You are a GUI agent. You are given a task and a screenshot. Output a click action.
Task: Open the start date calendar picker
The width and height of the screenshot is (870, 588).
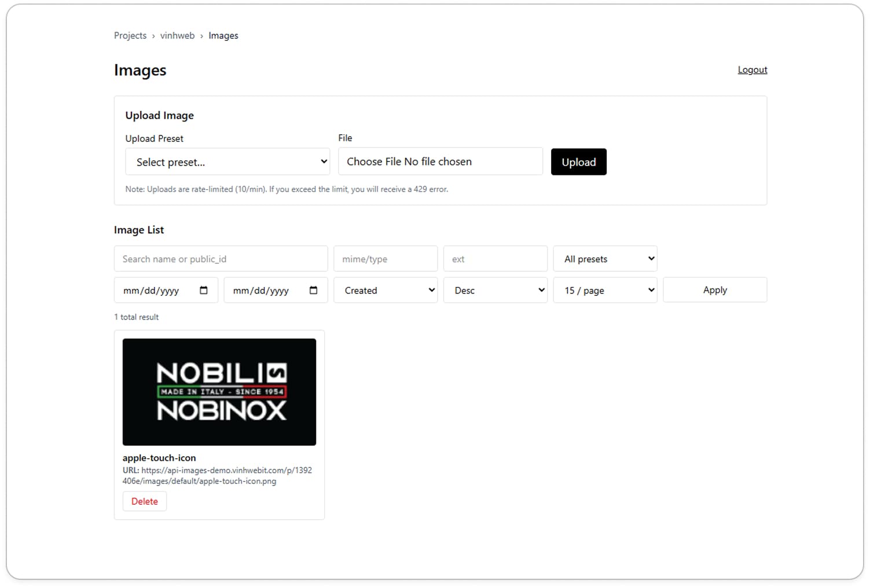point(204,290)
